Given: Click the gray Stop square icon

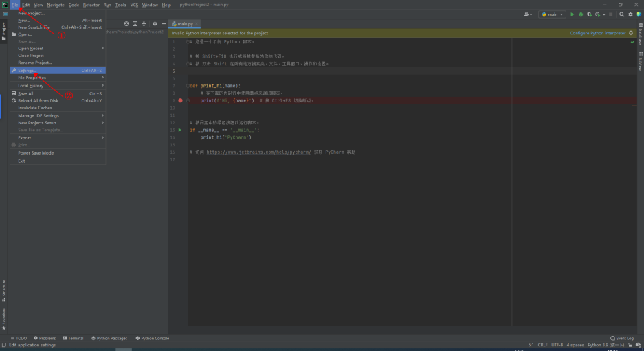Looking at the screenshot, I should [x=611, y=14].
